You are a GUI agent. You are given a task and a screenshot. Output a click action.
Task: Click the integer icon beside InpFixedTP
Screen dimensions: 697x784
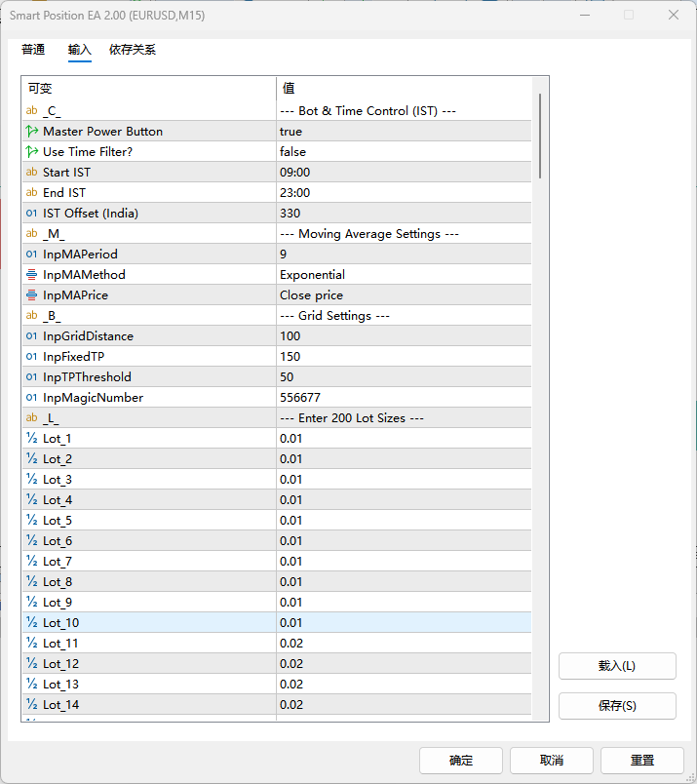[31, 357]
